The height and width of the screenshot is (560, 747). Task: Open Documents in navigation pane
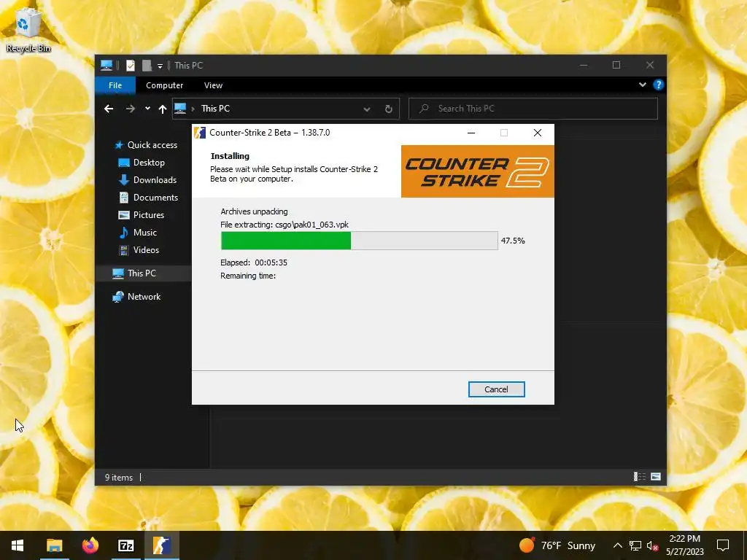(x=148, y=197)
